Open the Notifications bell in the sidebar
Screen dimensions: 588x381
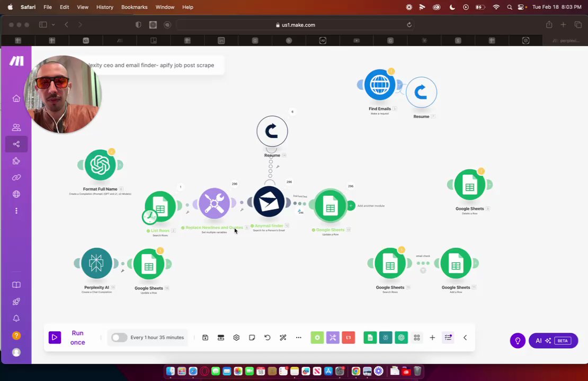[16, 319]
